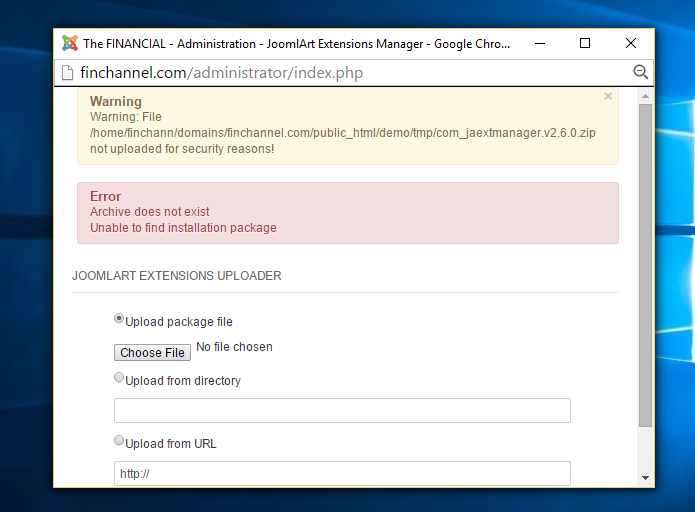This screenshot has height=512, width=695.
Task: Click the Warning heading text
Action: coord(116,101)
